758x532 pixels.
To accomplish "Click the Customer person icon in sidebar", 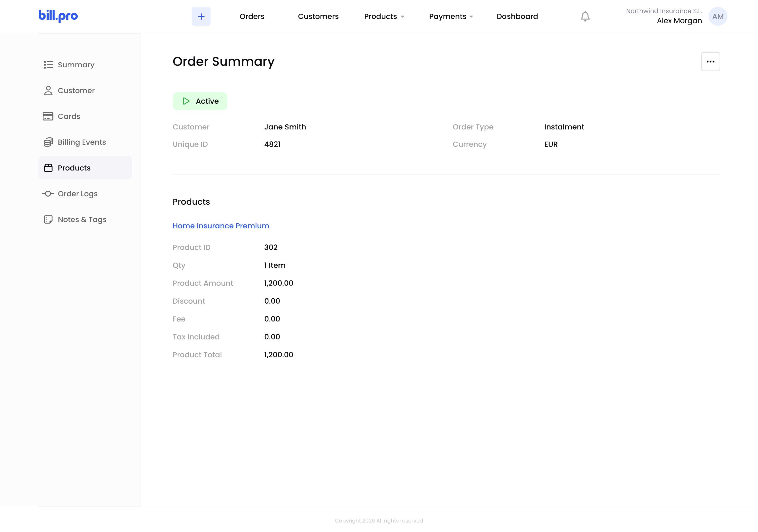I will pyautogui.click(x=48, y=91).
